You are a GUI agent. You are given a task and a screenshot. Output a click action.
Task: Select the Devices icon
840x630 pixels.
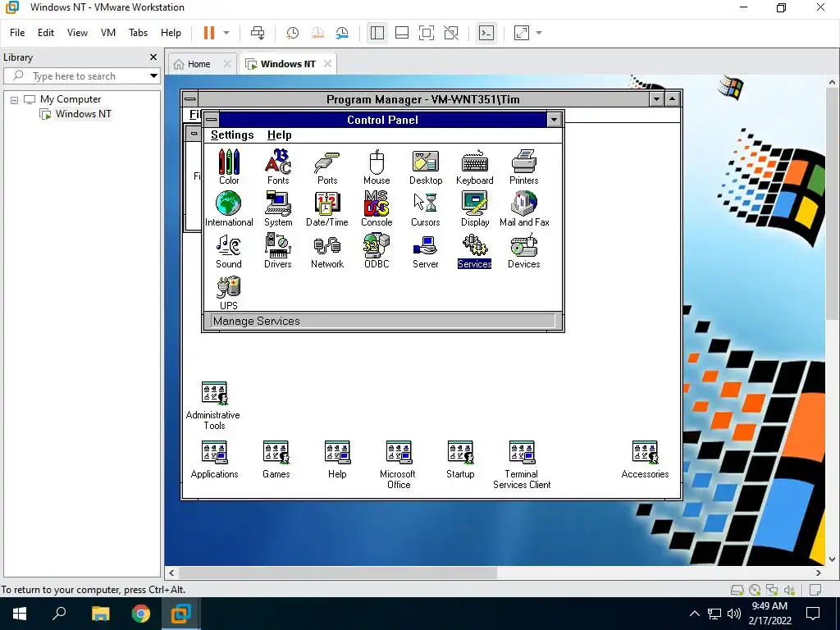tap(524, 250)
